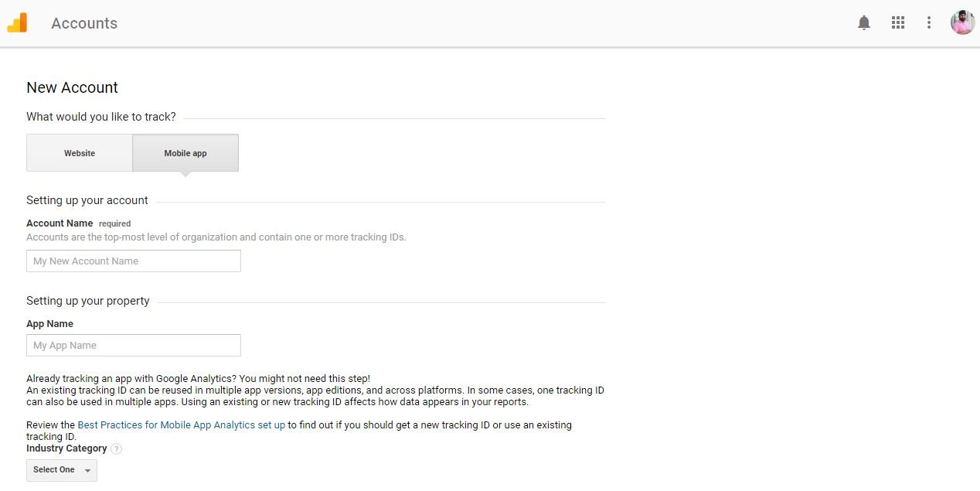Click the Accounts header title
980x491 pixels.
84,23
